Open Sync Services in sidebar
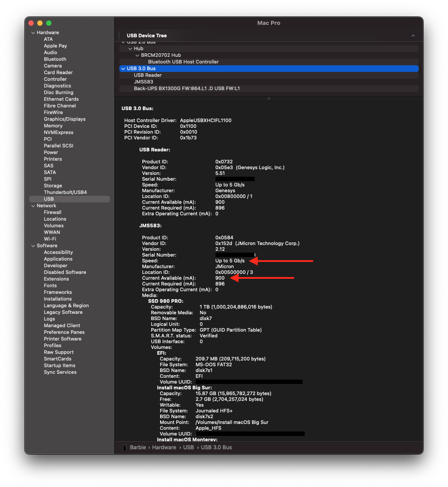This screenshot has width=448, height=487. click(x=60, y=372)
